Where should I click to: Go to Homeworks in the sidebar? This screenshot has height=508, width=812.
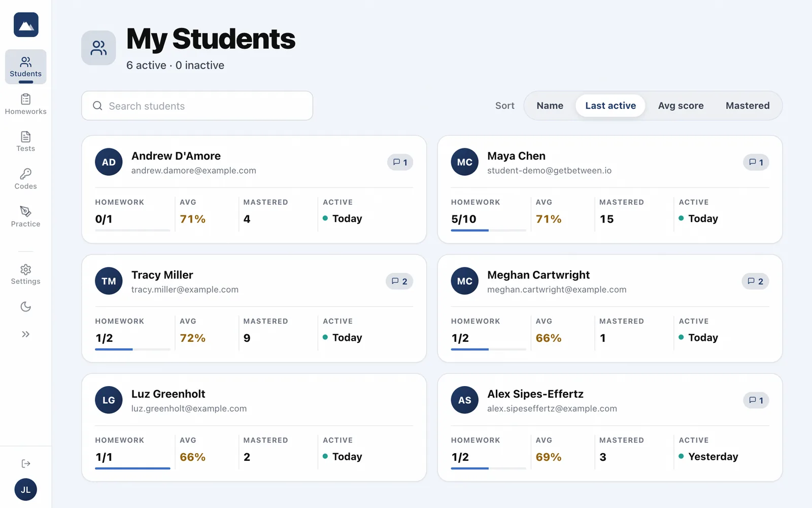pyautogui.click(x=26, y=104)
